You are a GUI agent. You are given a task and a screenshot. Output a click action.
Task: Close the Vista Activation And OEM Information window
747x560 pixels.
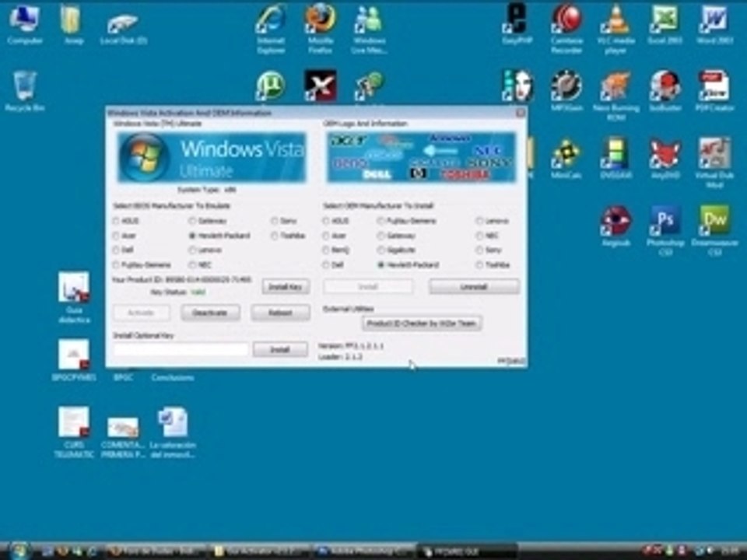click(x=521, y=113)
